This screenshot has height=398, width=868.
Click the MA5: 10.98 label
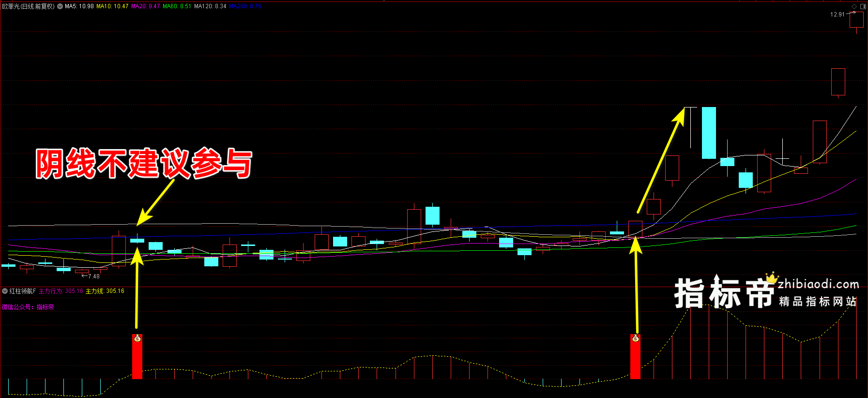(x=79, y=6)
